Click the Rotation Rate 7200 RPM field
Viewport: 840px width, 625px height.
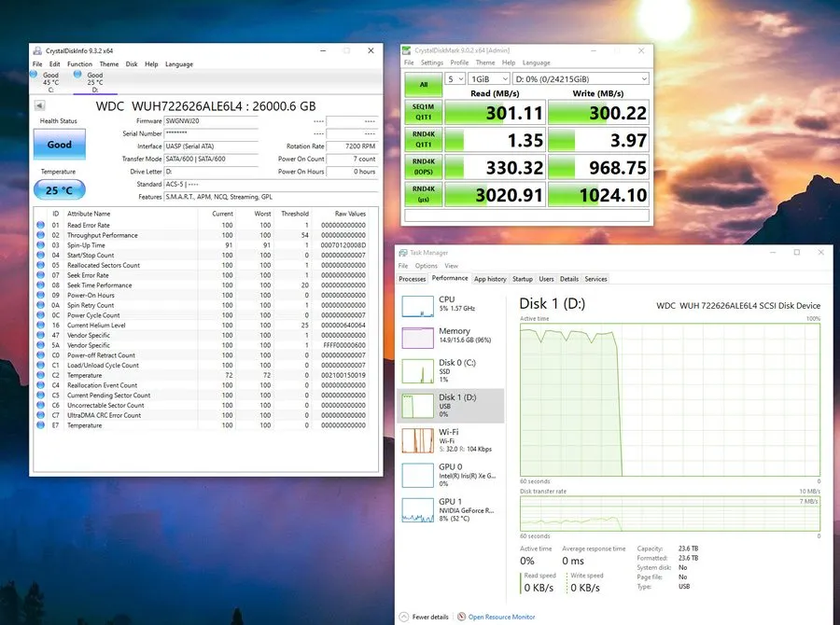point(352,146)
